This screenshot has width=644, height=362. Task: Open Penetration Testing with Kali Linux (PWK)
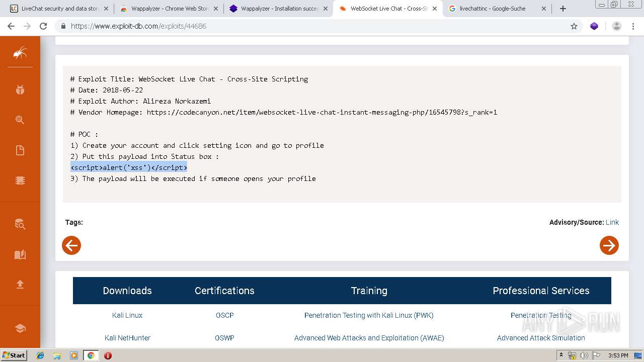tap(369, 315)
